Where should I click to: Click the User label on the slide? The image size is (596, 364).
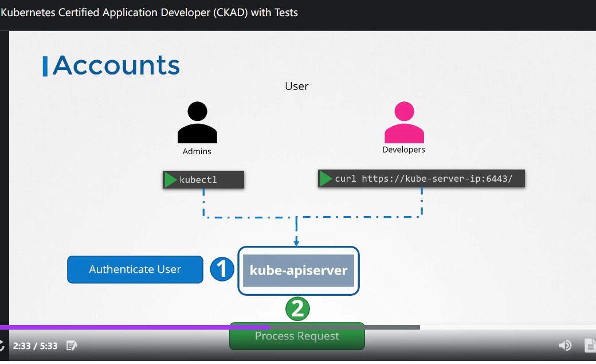296,87
